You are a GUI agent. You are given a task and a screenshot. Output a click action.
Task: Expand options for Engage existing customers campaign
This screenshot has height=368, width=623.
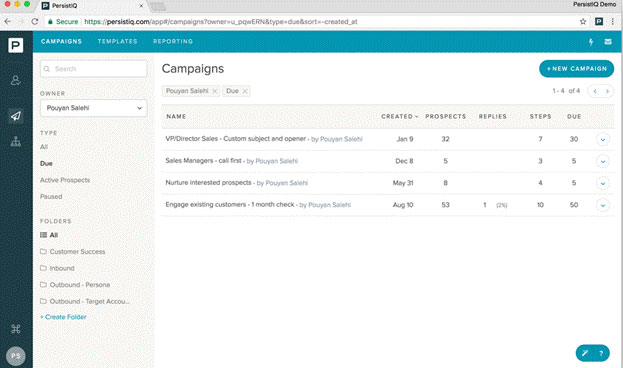(x=602, y=205)
